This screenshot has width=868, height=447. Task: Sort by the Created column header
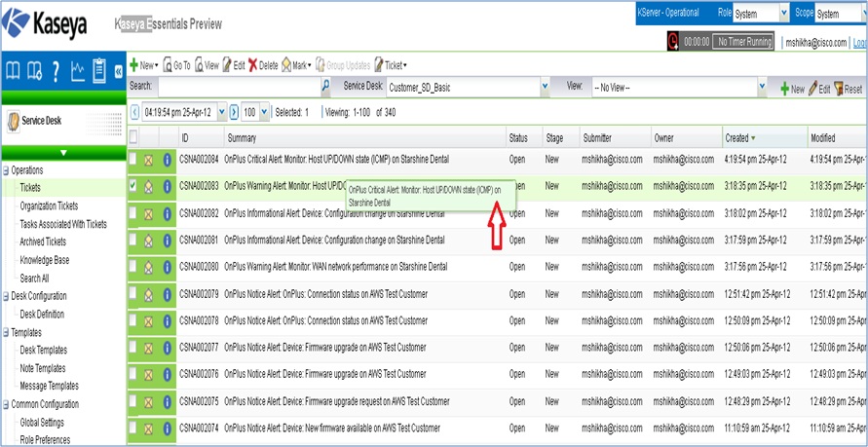click(x=765, y=137)
